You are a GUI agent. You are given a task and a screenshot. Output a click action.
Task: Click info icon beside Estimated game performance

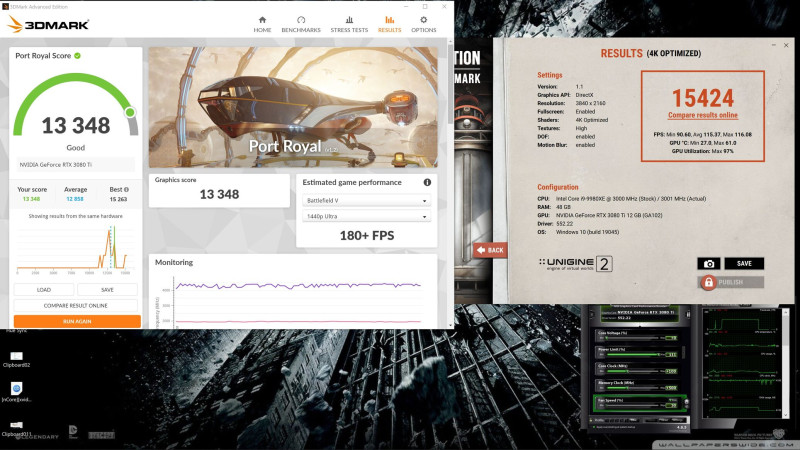(x=427, y=182)
